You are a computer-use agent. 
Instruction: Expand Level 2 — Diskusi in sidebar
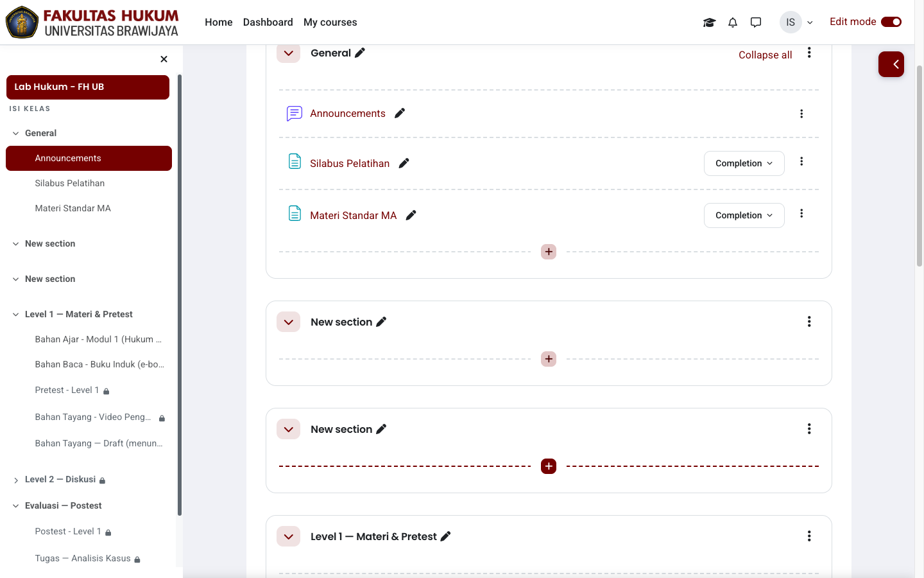[16, 480]
